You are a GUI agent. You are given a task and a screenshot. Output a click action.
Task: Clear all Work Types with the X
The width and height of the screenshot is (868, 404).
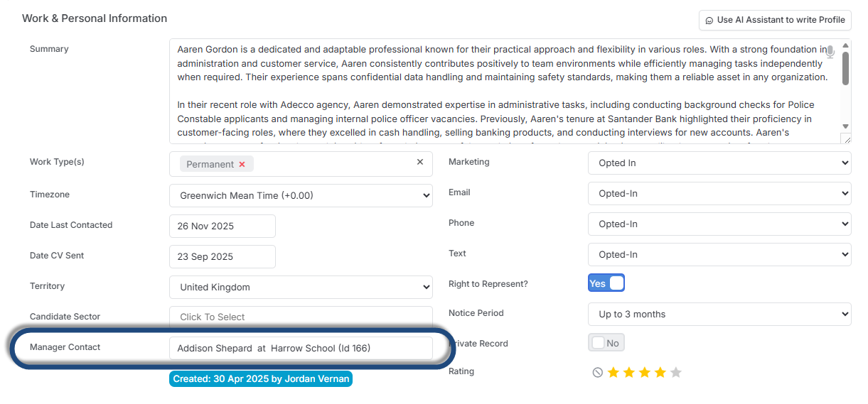420,162
